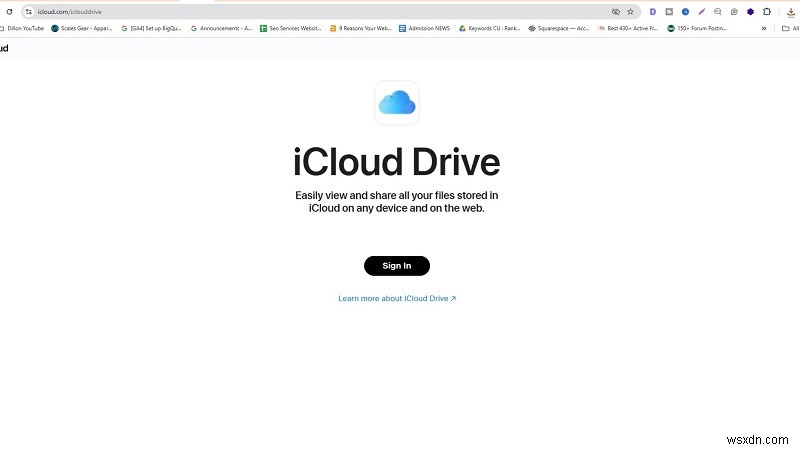Open the purple pen extension icon

[702, 12]
